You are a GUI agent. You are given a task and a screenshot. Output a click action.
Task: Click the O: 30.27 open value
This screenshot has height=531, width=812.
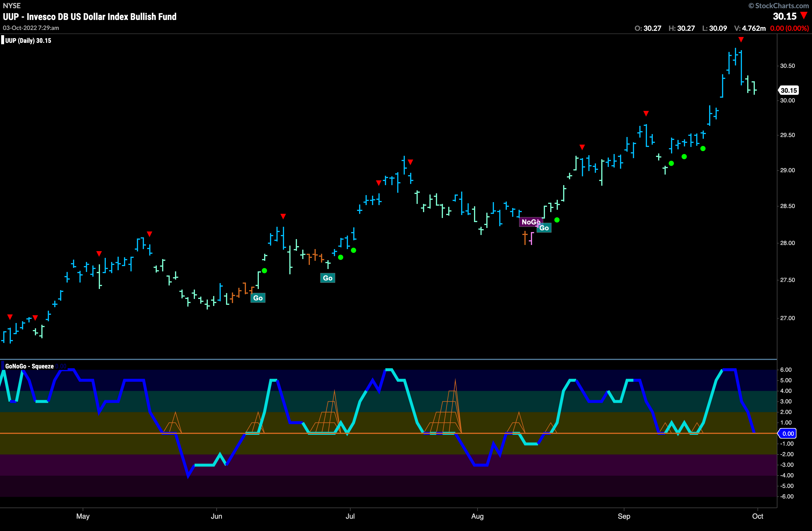pyautogui.click(x=648, y=28)
